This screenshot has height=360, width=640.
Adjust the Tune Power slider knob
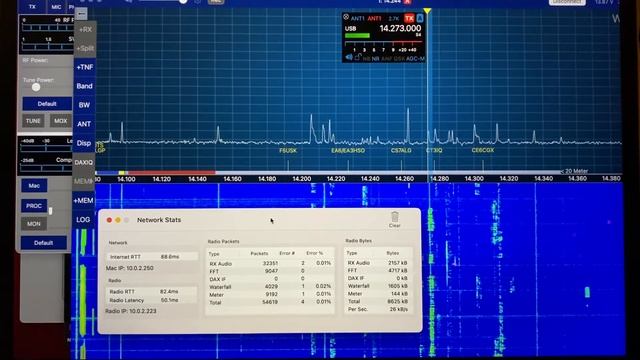[36, 87]
